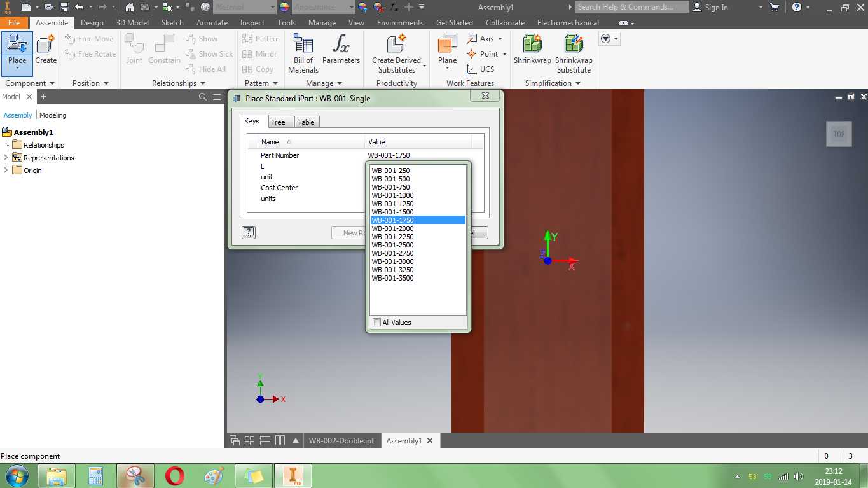The width and height of the screenshot is (868, 488).
Task: Select the Relationships folder in browser tree
Action: [x=38, y=145]
